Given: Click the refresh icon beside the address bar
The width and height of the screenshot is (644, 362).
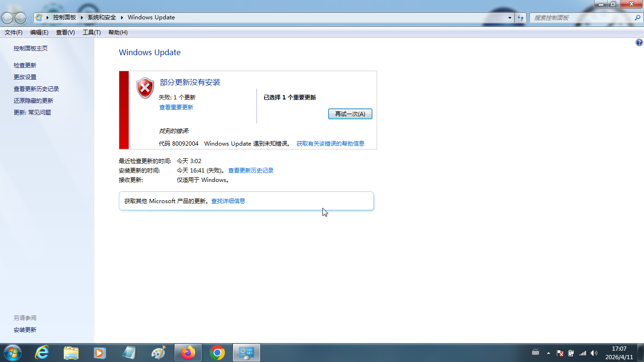Looking at the screenshot, I should coord(520,17).
